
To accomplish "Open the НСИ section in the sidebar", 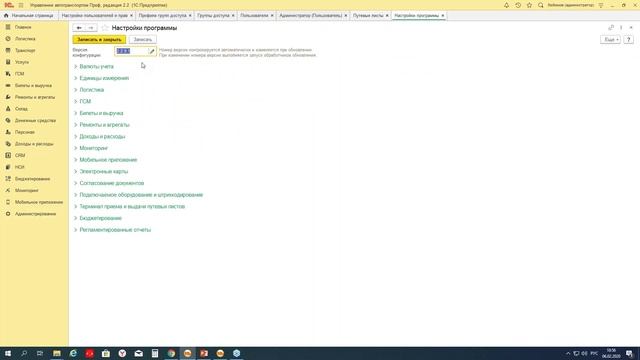I will pos(20,167).
